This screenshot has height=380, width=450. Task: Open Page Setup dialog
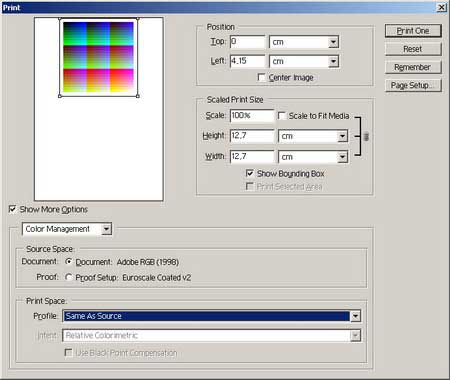413,85
